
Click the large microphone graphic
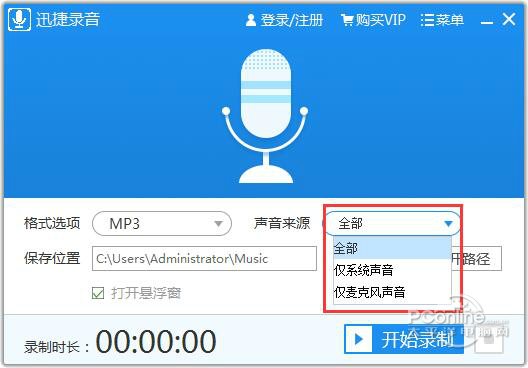[265, 116]
